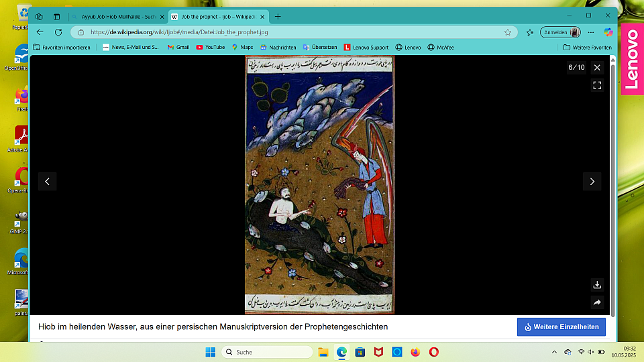Reload the page with the refresh icon
644x362 pixels.
(x=58, y=32)
